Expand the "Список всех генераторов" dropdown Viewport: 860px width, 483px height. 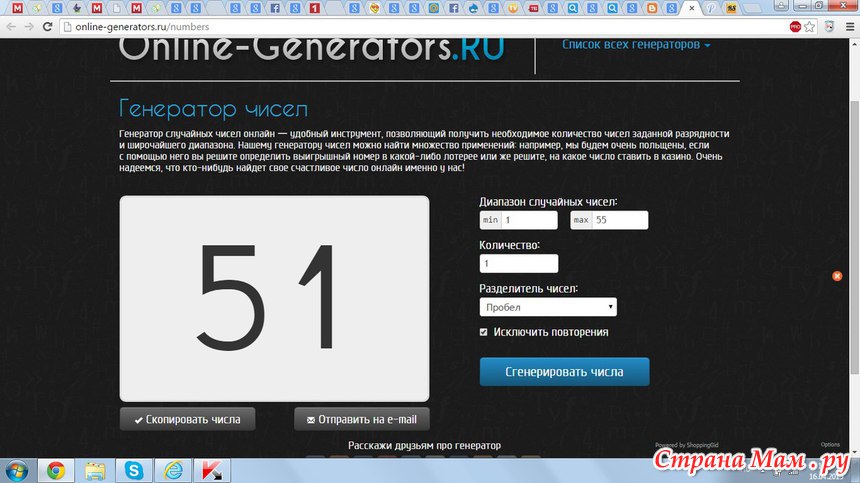pyautogui.click(x=636, y=44)
